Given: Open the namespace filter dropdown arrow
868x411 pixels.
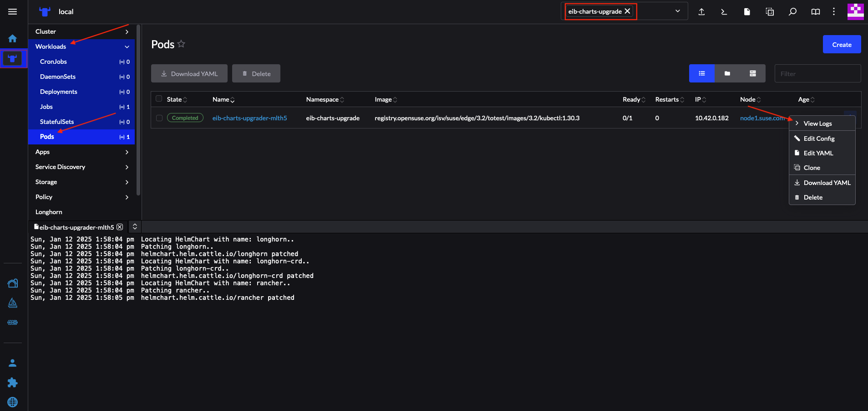Looking at the screenshot, I should [677, 11].
